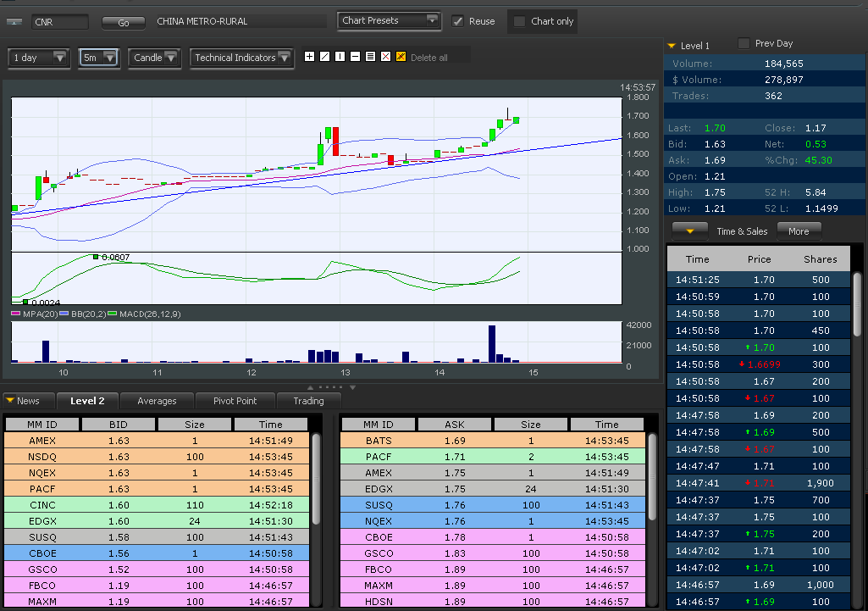The width and height of the screenshot is (868, 611).
Task: Click the yellow Delete all drawings icon
Action: (401, 57)
